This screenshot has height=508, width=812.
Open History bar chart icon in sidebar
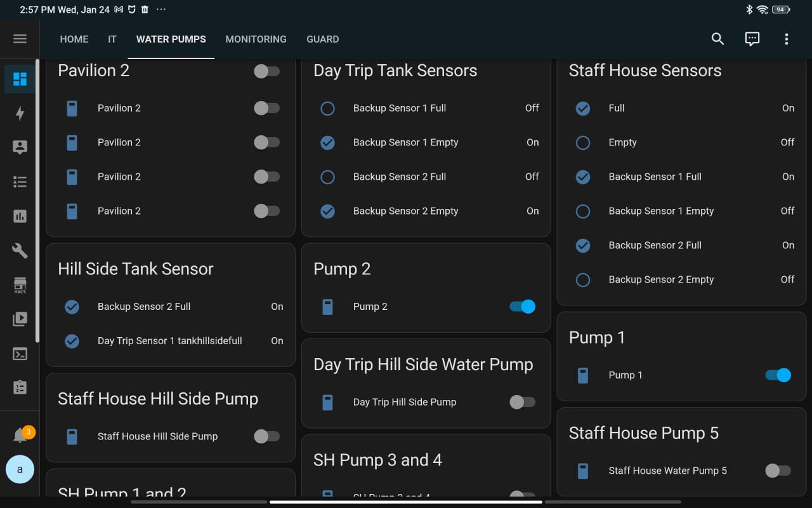20,216
